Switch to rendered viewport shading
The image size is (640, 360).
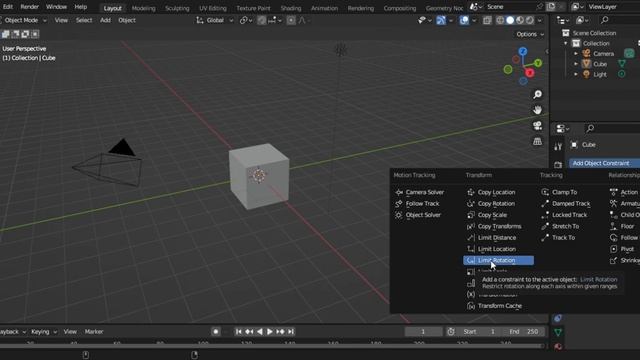[x=530, y=20]
